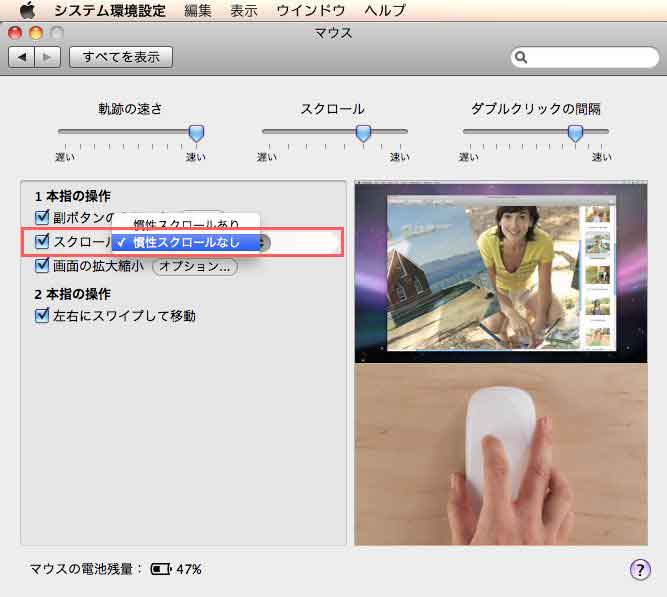The image size is (667, 597).
Task: Click the すべてを表示 button
Action: 121,57
